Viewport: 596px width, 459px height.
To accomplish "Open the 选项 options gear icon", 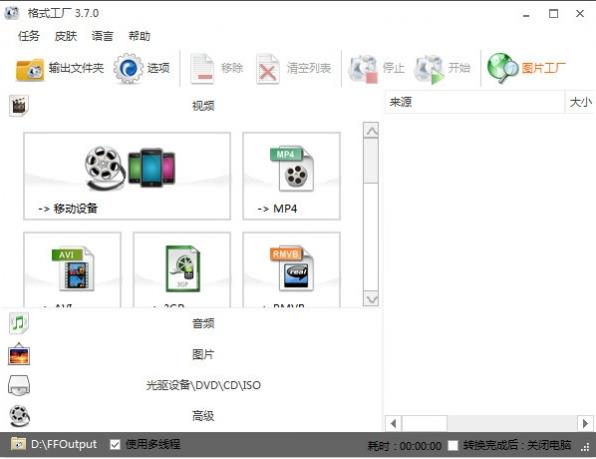I will (x=128, y=69).
